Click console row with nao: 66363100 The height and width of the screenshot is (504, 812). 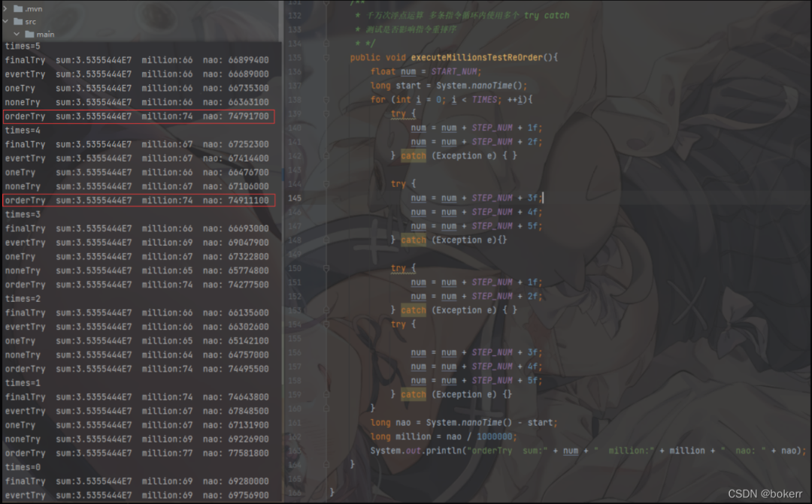(137, 102)
